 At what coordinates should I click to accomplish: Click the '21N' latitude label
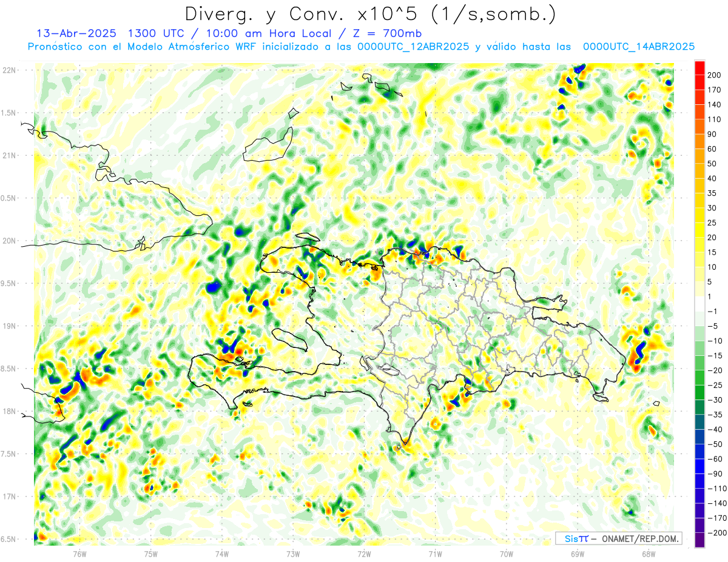click(9, 155)
